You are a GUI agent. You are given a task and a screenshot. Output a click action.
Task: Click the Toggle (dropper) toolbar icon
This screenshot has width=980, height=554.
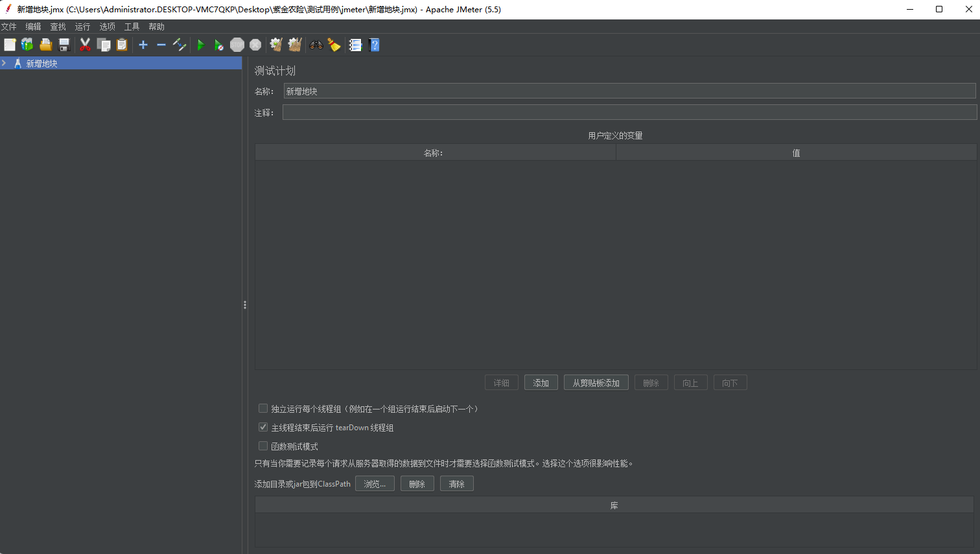tap(180, 45)
